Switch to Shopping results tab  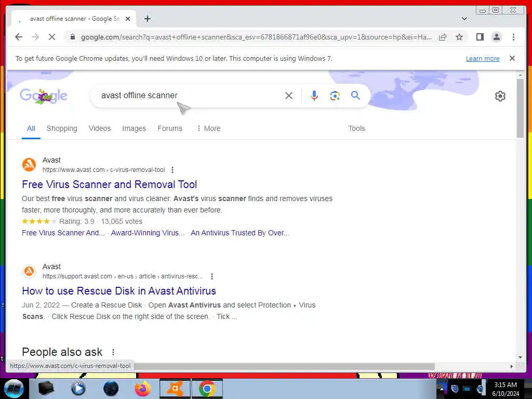coord(62,129)
